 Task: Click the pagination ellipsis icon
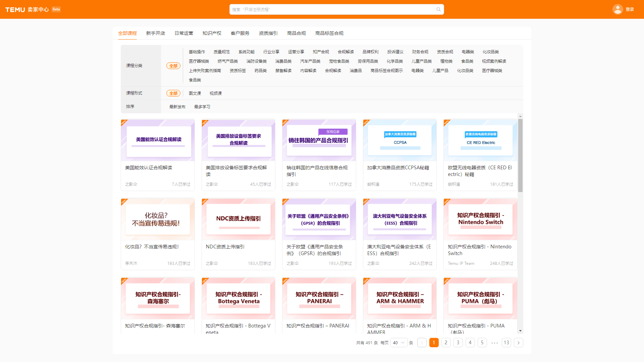point(494,343)
